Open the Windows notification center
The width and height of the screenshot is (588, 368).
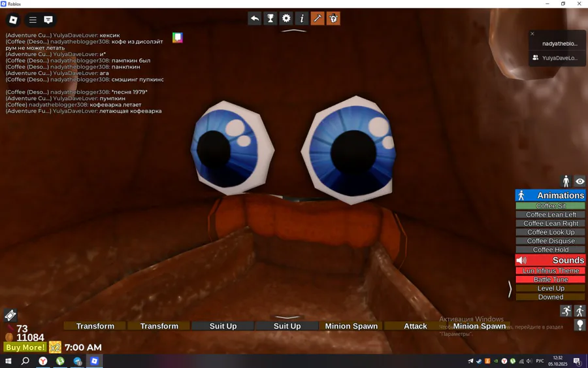tap(577, 361)
